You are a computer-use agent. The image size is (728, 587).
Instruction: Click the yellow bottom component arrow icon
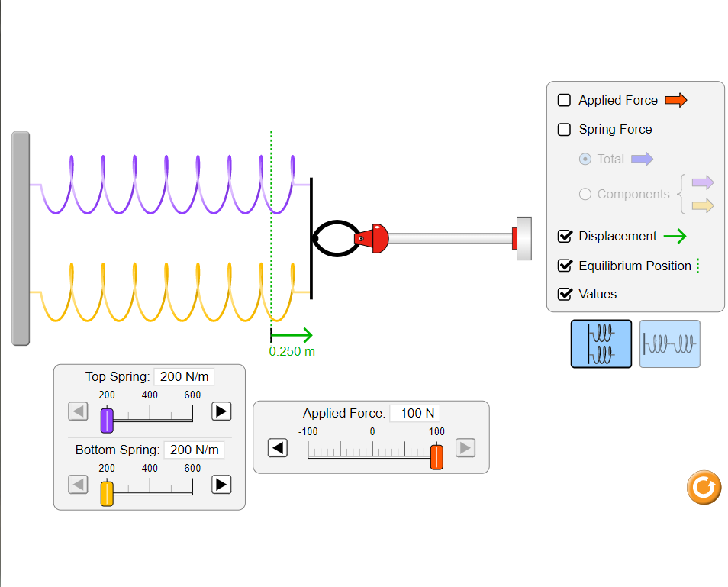coord(703,206)
